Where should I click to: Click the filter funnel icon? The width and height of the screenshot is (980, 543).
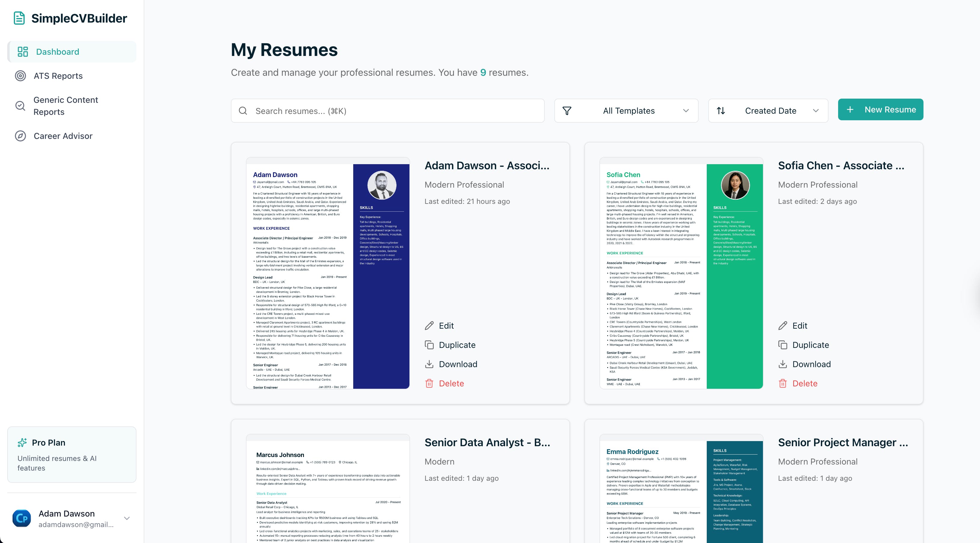point(567,111)
